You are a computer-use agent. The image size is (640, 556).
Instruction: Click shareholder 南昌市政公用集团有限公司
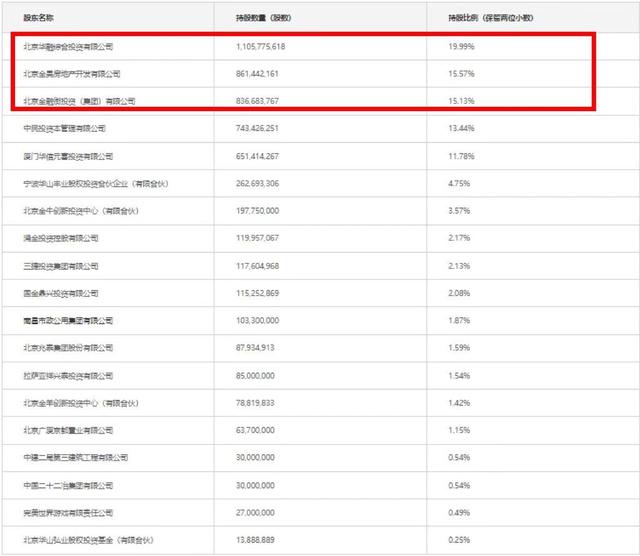click(68, 320)
